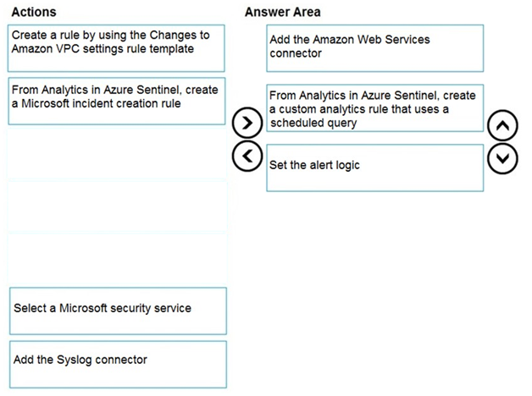Click the Actions heading
Screen dimensions: 532x396
(x=34, y=12)
